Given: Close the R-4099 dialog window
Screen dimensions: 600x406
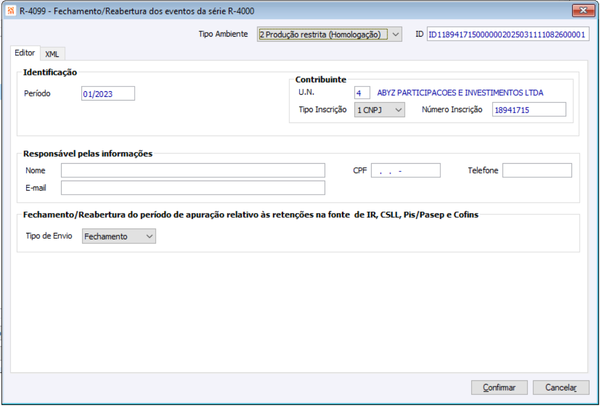Looking at the screenshot, I should [x=583, y=11].
